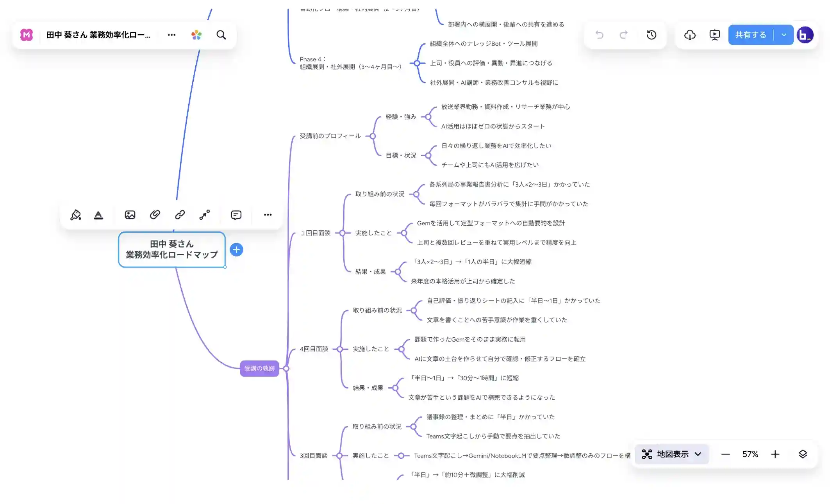Click the cloud download export icon
Image resolution: width=830 pixels, height=504 pixels.
tap(690, 35)
